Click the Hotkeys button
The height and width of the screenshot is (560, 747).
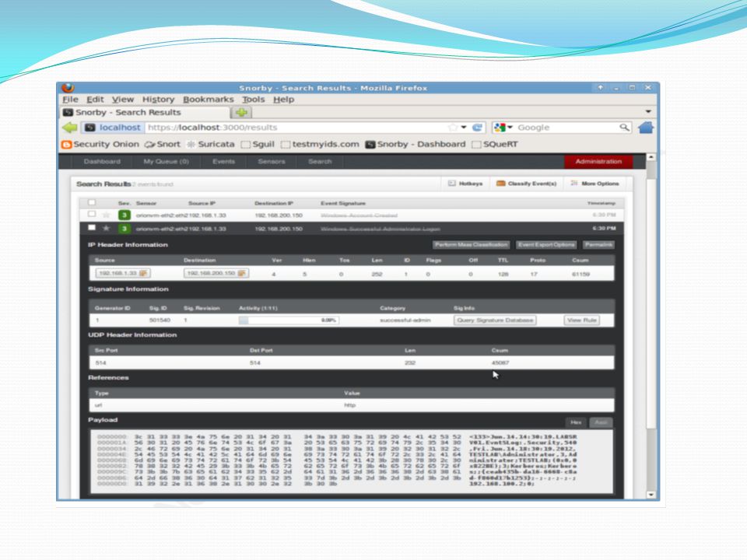[465, 184]
